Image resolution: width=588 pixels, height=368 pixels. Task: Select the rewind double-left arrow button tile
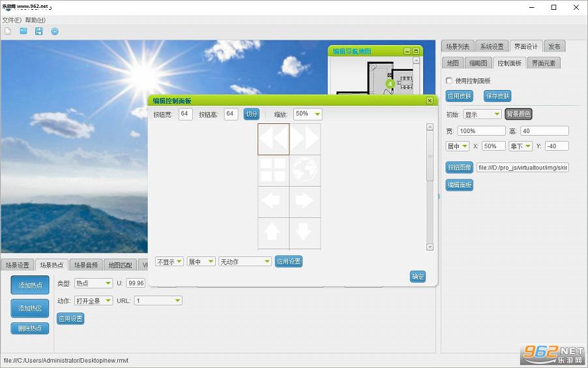coord(273,139)
